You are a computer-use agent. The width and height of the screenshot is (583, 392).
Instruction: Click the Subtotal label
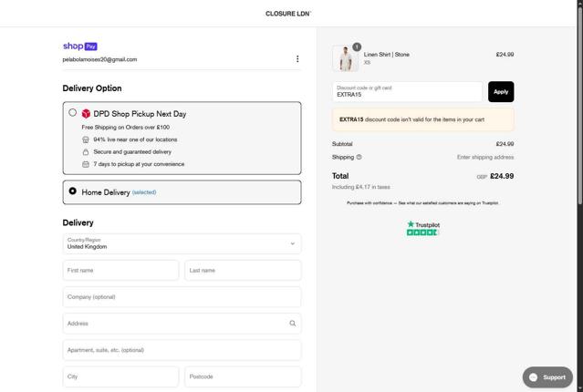click(342, 144)
